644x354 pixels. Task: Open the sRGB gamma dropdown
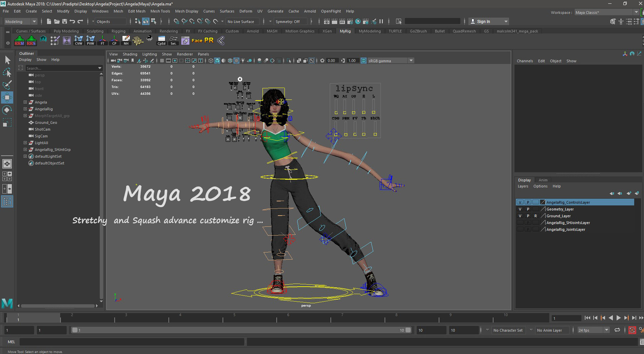coord(411,60)
